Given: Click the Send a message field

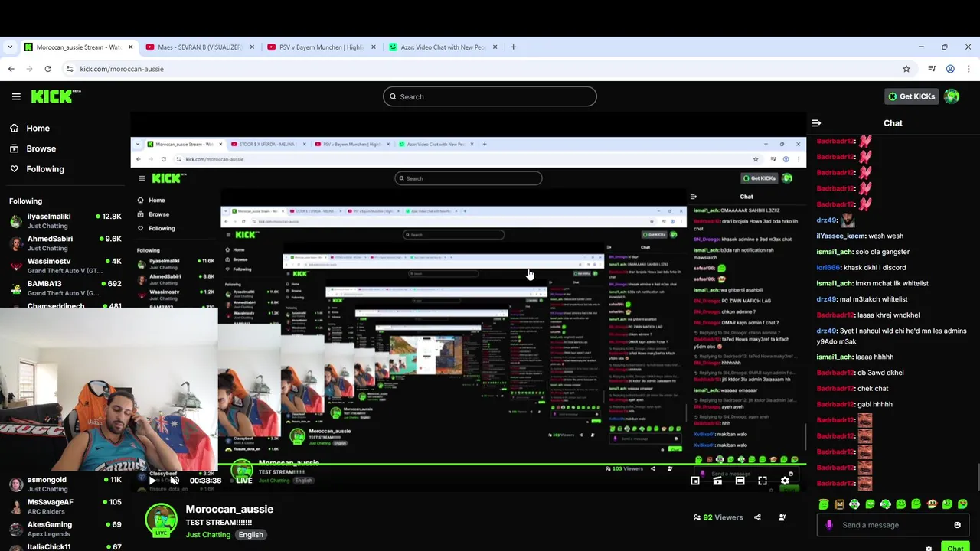Looking at the screenshot, I should point(893,525).
